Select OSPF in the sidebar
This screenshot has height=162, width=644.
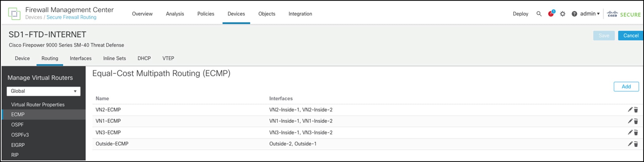click(x=17, y=125)
